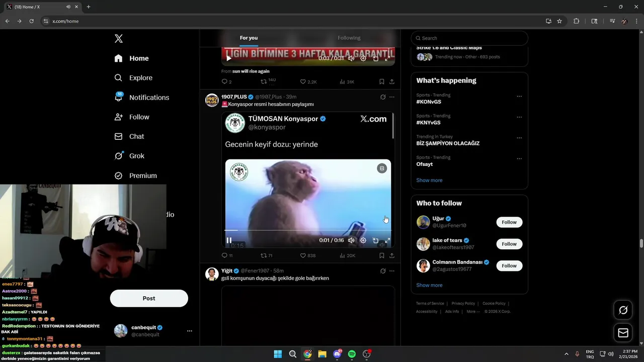Image resolution: width=644 pixels, height=362 pixels.
Task: Open Explore in the sidebar
Action: pos(133,78)
